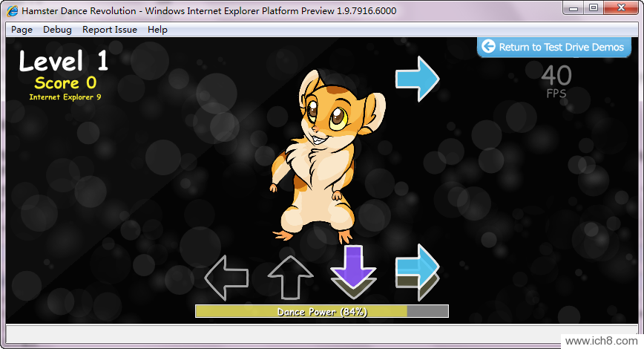This screenshot has width=644, height=349.
Task: Click the outlined left arrow target
Action: (x=227, y=278)
